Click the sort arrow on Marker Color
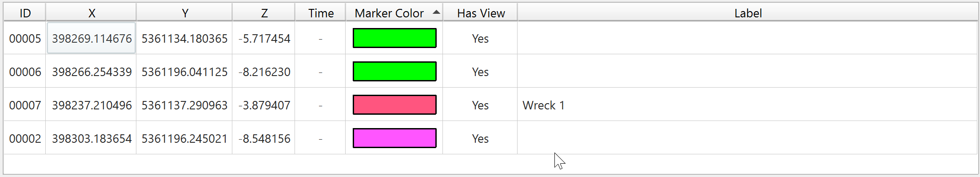Viewport: 980px width, 177px height. [436, 12]
